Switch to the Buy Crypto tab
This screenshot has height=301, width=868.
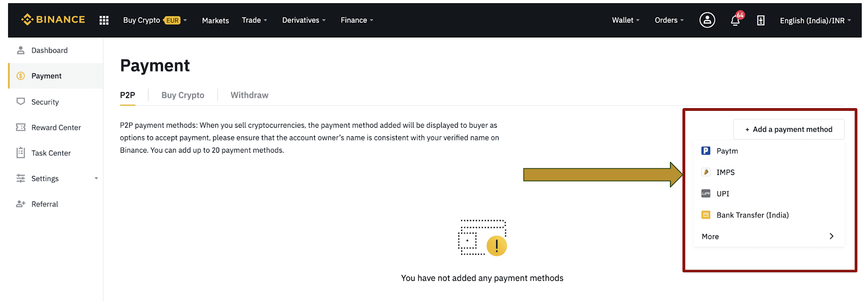coord(183,95)
